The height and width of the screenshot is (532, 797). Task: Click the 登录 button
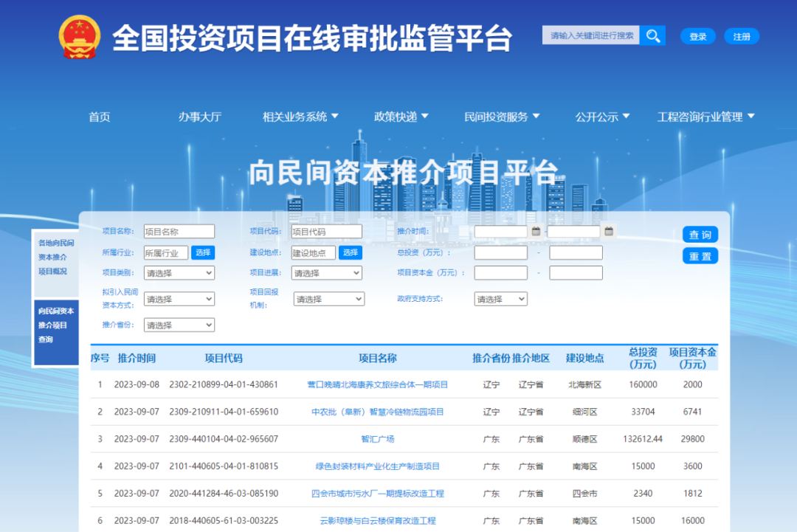(697, 36)
